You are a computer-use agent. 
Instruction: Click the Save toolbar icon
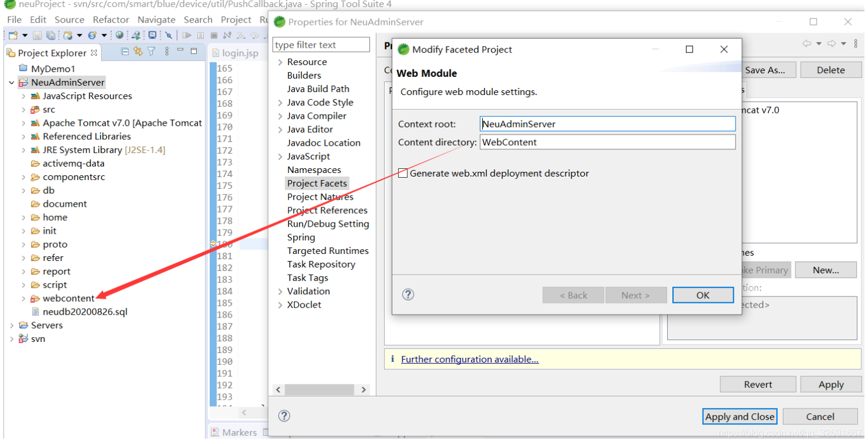[x=37, y=35]
